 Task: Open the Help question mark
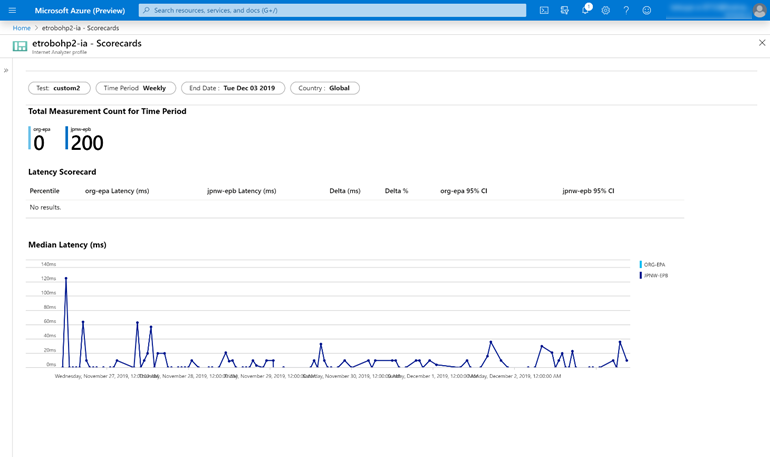pos(626,10)
